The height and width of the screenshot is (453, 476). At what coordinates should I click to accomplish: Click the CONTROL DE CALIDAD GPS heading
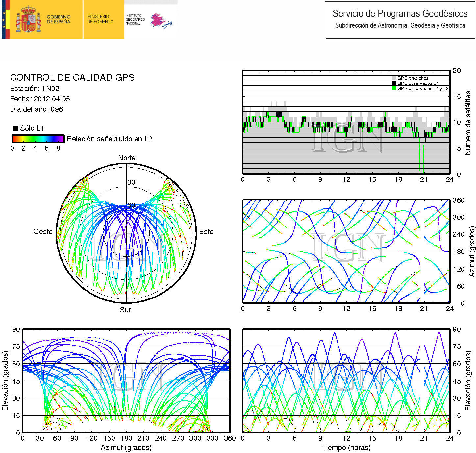pos(72,78)
